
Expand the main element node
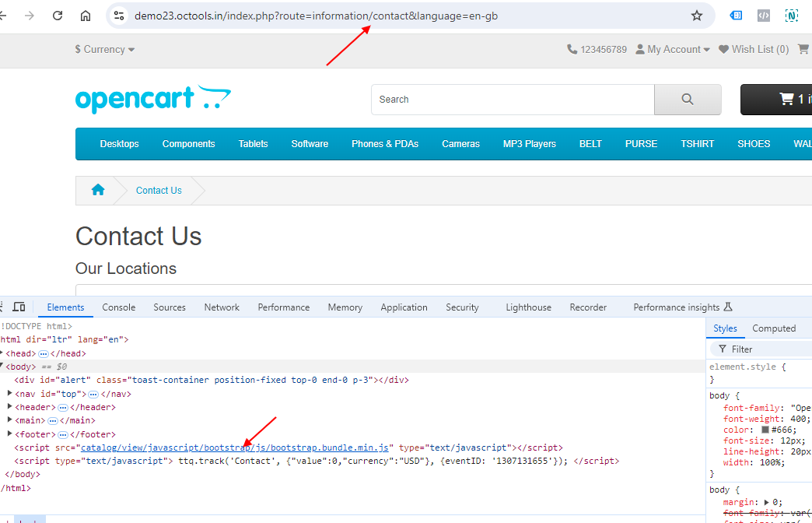pyautogui.click(x=9, y=419)
